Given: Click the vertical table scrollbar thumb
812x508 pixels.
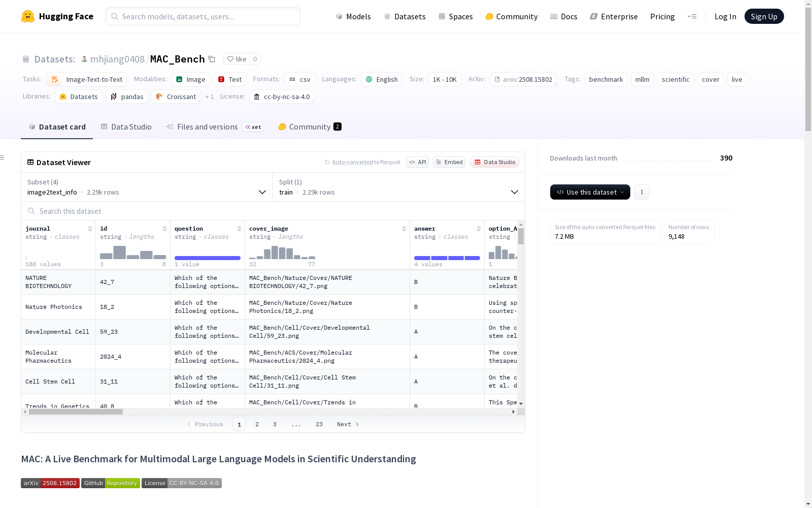Looking at the screenshot, I should (521, 236).
